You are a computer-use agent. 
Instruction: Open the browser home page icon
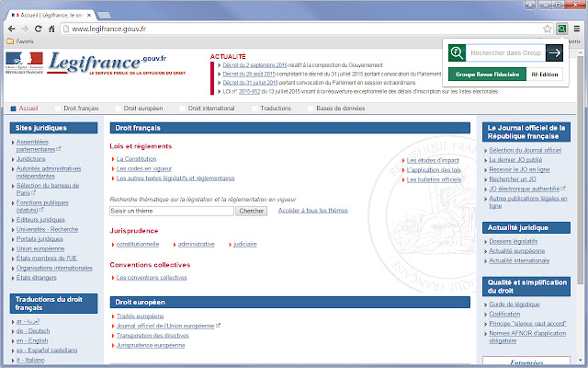[51, 29]
